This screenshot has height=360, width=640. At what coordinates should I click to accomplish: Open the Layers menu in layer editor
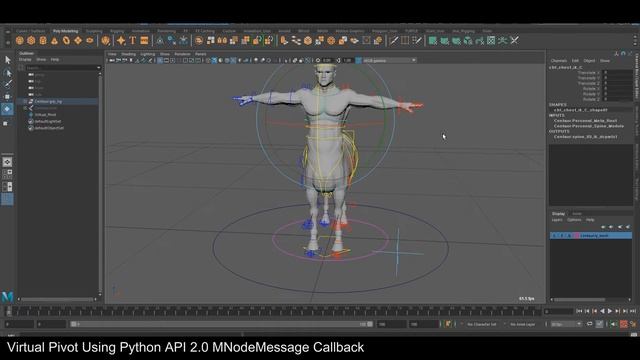(557, 220)
